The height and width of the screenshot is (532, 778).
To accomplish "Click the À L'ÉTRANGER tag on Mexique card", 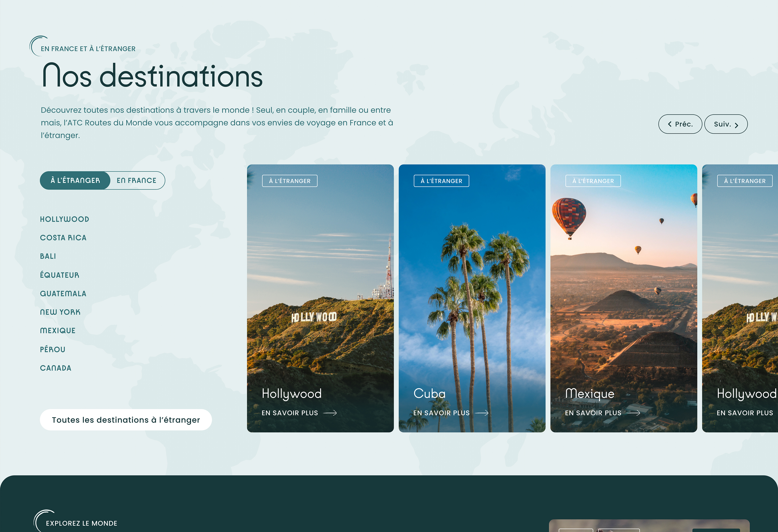I will click(593, 181).
